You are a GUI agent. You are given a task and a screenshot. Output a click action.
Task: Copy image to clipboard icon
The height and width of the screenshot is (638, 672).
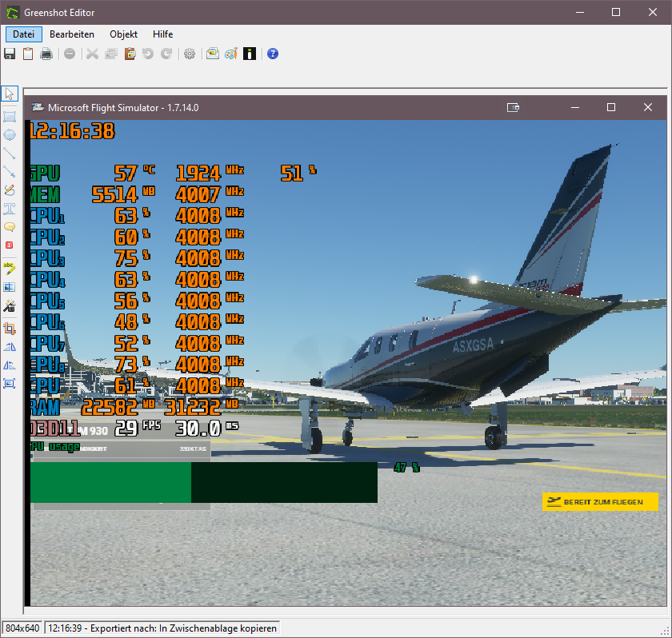click(28, 54)
